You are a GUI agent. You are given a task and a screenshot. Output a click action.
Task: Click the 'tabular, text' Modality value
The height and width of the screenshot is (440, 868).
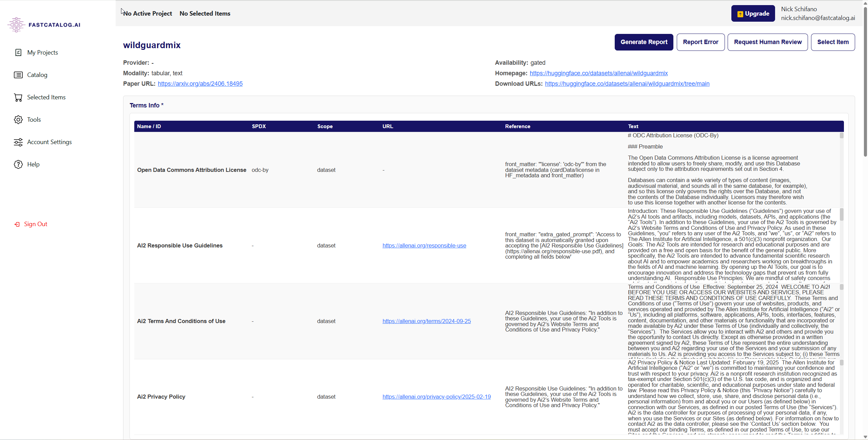tap(167, 73)
